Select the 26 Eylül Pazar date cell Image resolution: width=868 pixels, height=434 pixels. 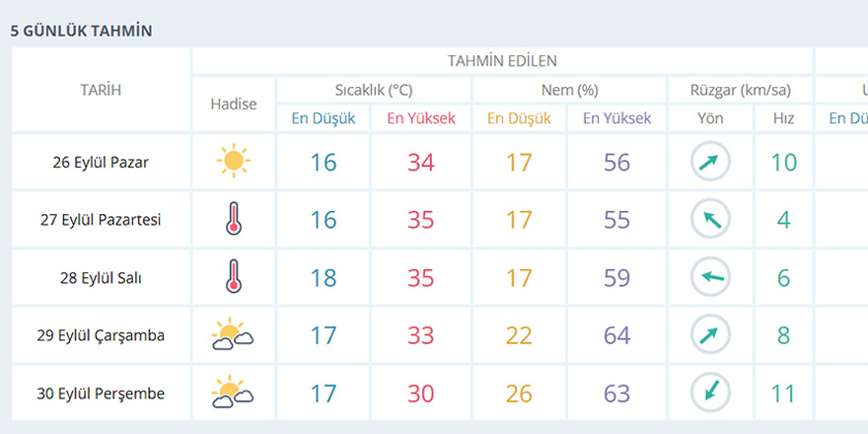point(101,162)
